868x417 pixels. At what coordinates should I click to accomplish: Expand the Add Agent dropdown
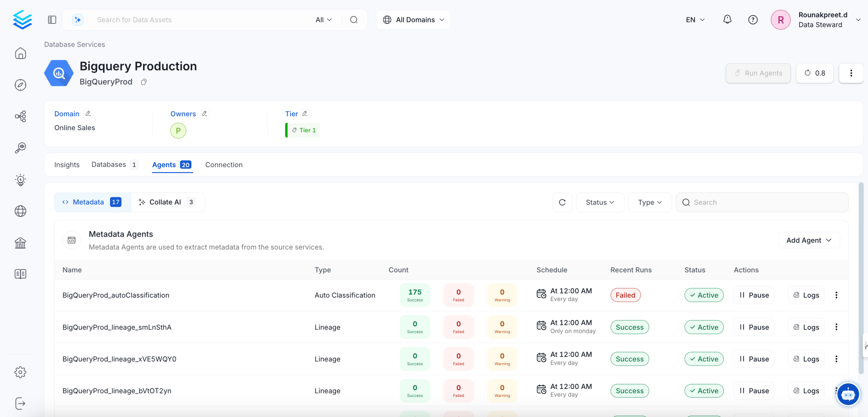[x=809, y=240]
